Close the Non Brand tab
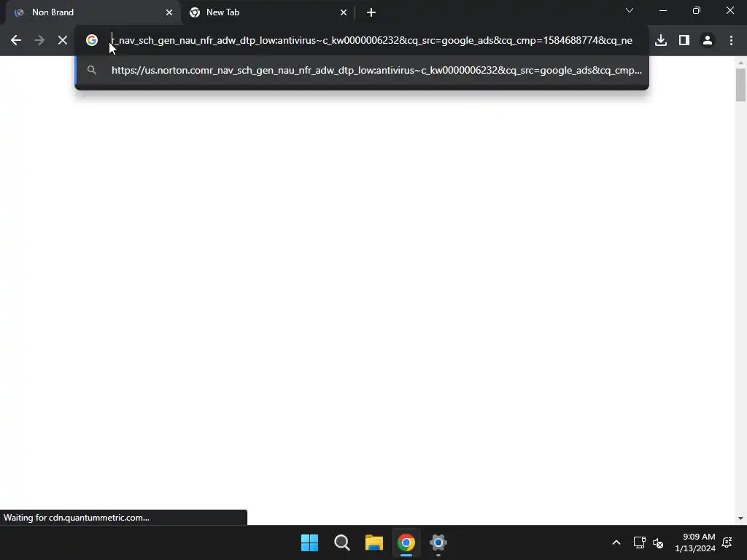Image resolution: width=747 pixels, height=560 pixels. click(x=169, y=12)
